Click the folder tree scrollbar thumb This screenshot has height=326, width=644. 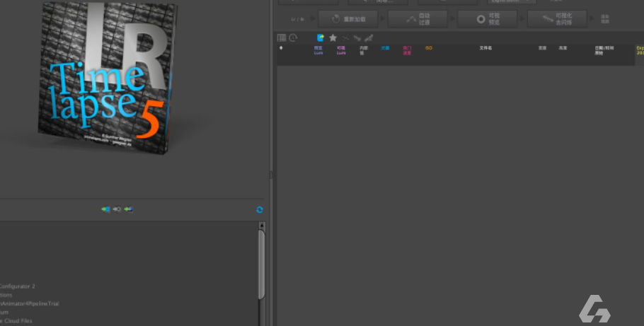pyautogui.click(x=262, y=264)
